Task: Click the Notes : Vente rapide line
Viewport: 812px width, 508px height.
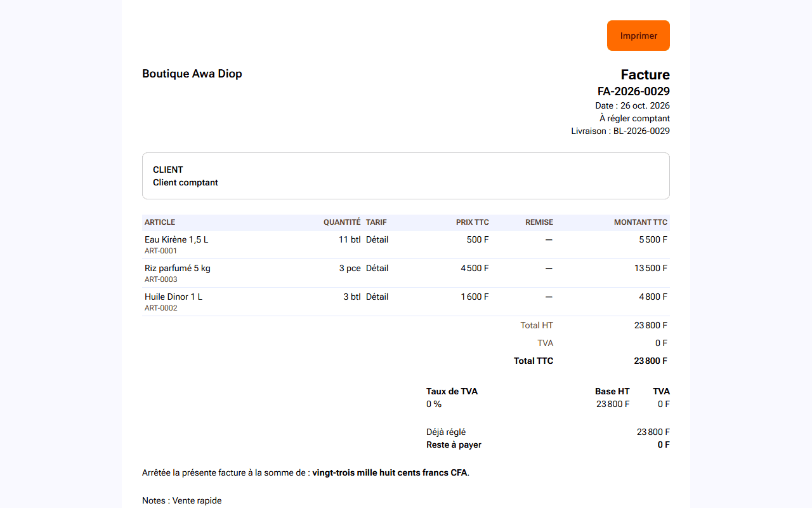Action: click(182, 500)
